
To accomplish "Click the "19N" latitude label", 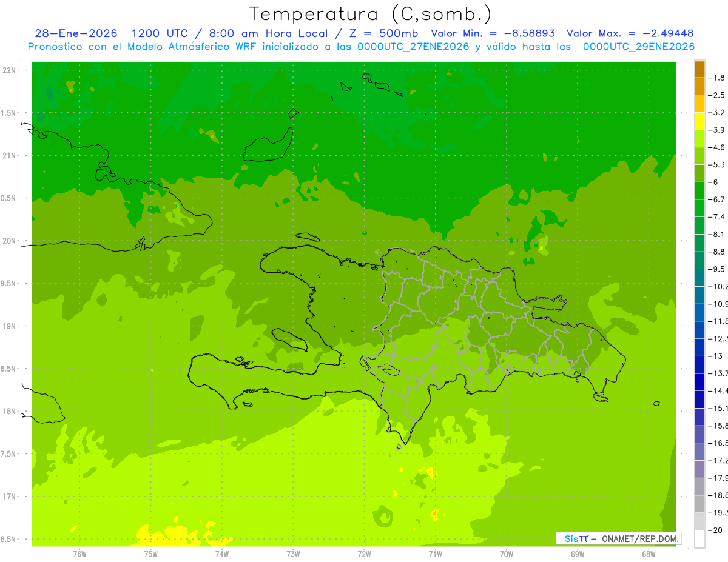I will (10, 326).
